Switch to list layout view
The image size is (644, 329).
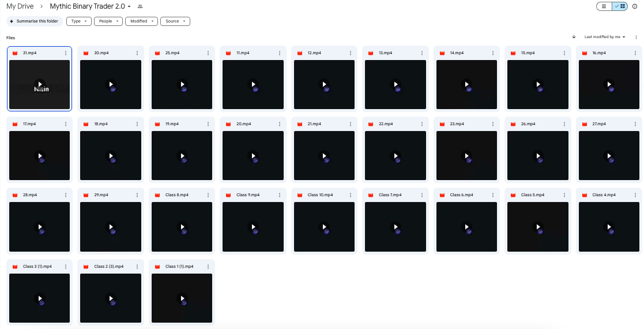[x=604, y=6]
